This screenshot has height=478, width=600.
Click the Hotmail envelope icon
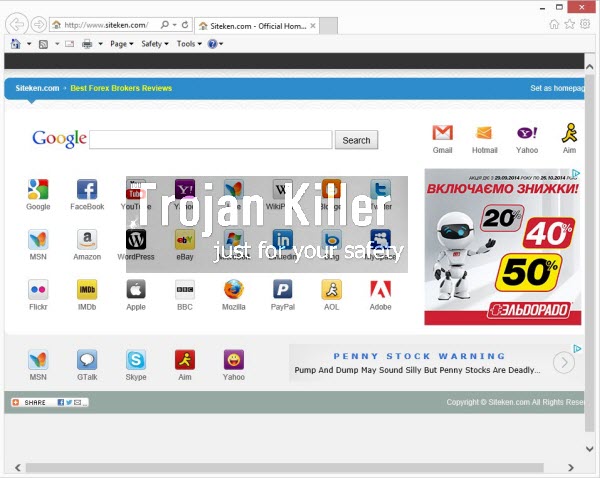pos(484,133)
